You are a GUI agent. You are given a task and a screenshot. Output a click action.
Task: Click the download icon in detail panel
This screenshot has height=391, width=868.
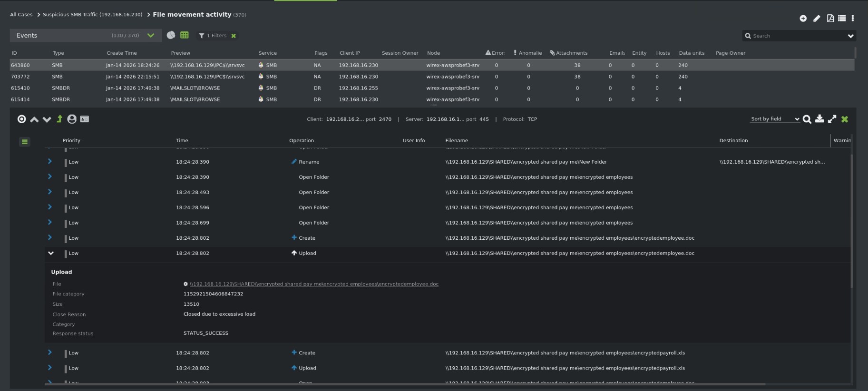819,119
